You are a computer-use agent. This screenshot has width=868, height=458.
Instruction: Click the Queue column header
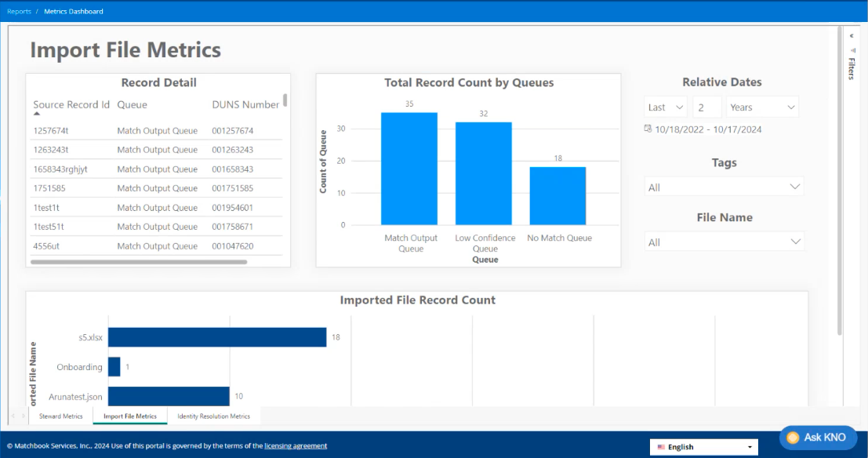(133, 104)
